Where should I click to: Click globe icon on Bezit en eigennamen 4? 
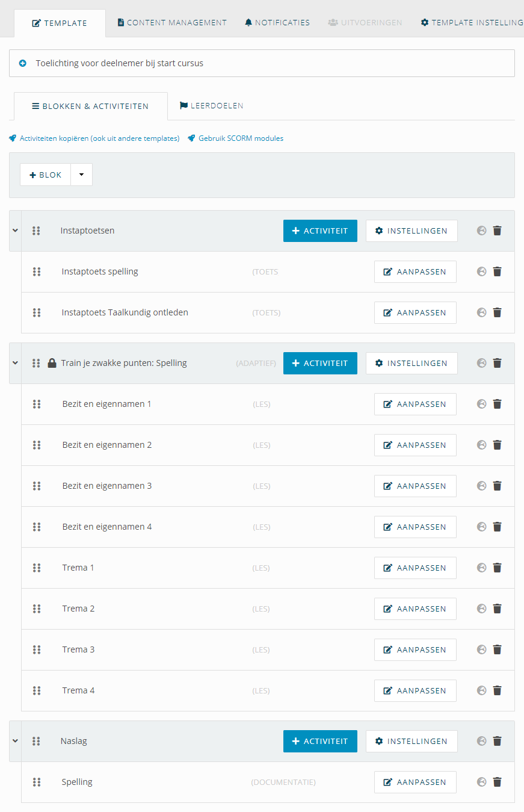481,527
